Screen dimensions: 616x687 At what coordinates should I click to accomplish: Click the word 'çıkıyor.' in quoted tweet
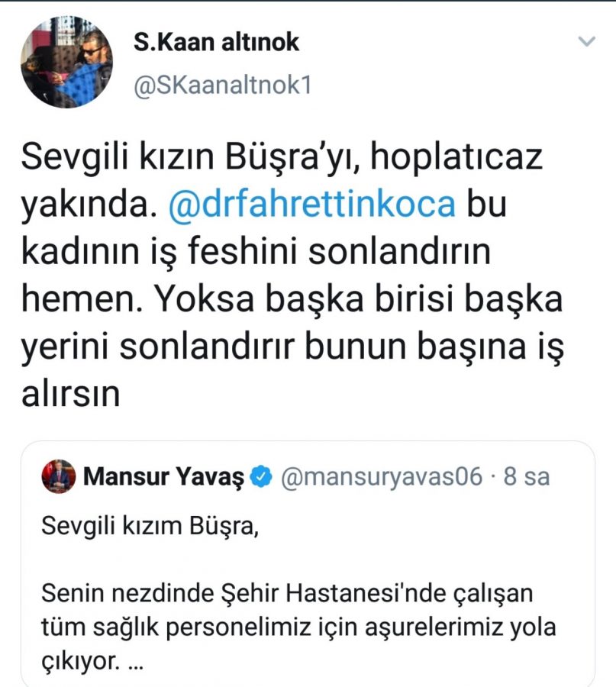tap(80, 661)
